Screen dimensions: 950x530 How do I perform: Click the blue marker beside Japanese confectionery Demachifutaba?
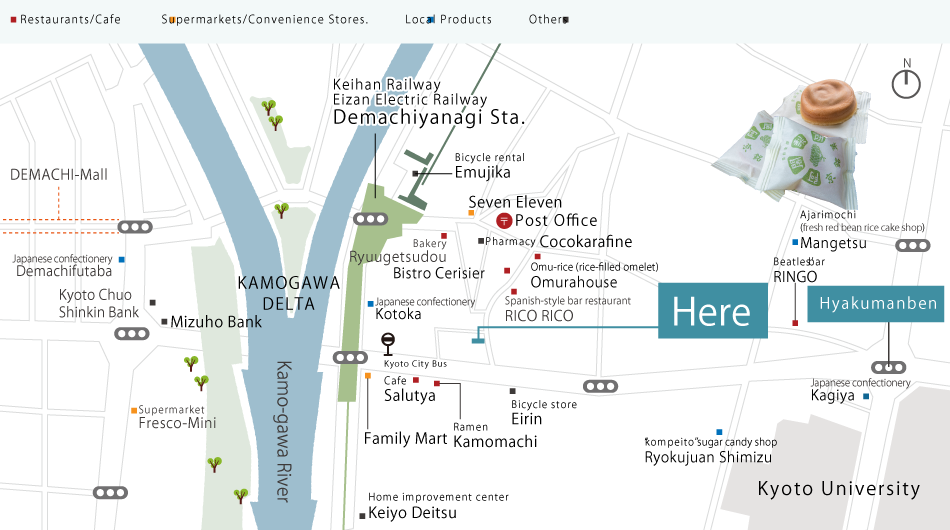tap(122, 259)
